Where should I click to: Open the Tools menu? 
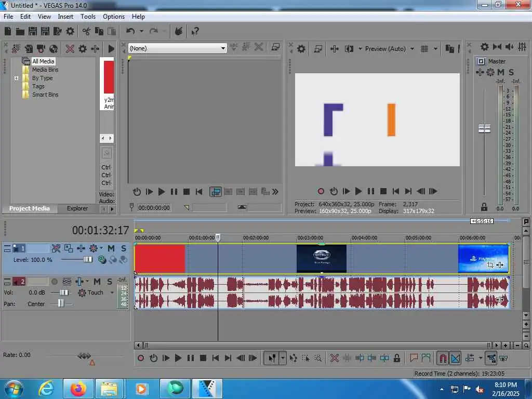pos(88,17)
